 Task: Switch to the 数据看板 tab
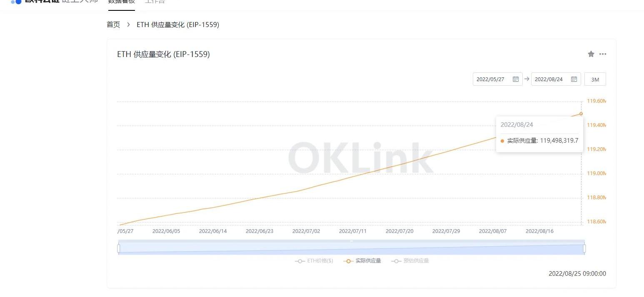coord(121,2)
